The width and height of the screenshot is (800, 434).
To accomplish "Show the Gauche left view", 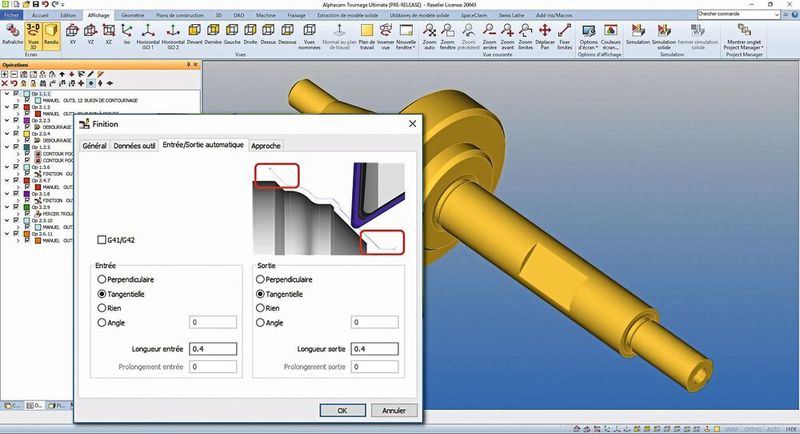I will [x=232, y=34].
